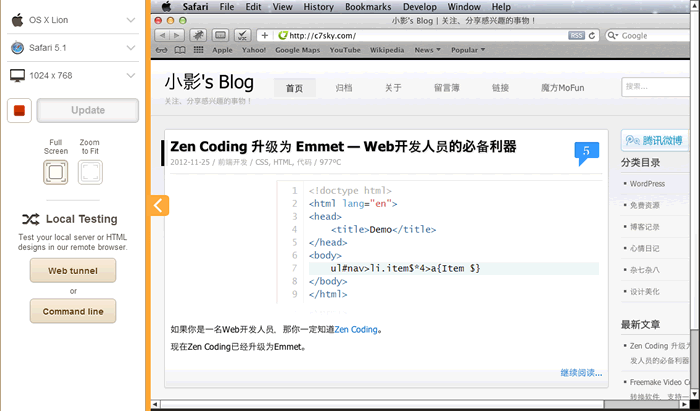This screenshot has height=411, width=700.
Task: Stop the session with the red square button
Action: [19, 110]
